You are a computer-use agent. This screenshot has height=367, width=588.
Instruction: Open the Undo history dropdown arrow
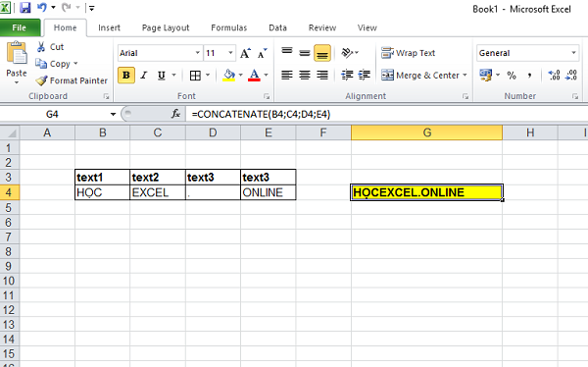[53, 7]
